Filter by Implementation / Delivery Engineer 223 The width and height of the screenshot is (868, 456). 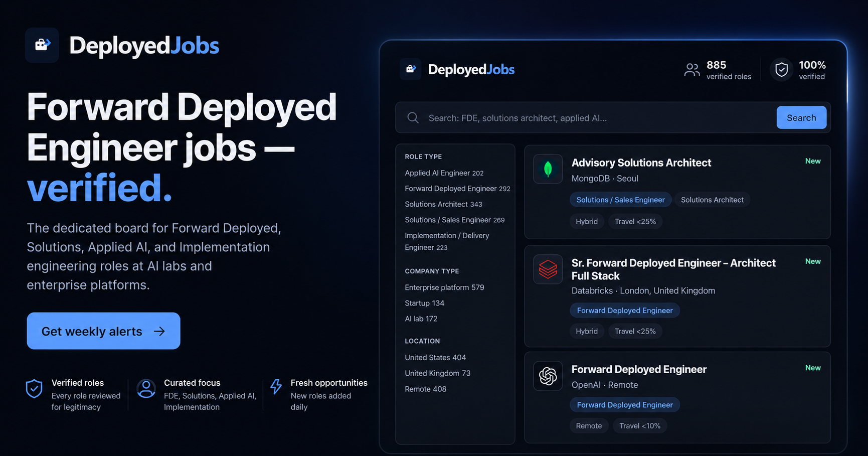(447, 241)
